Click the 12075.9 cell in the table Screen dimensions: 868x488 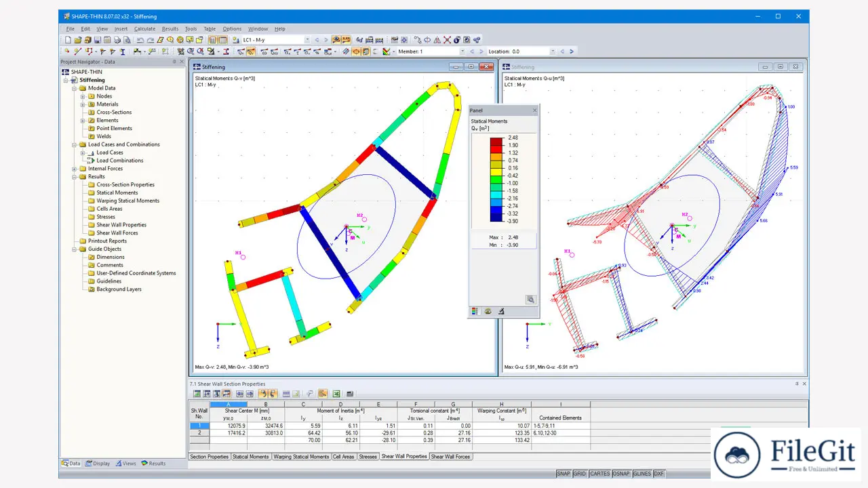pos(229,426)
